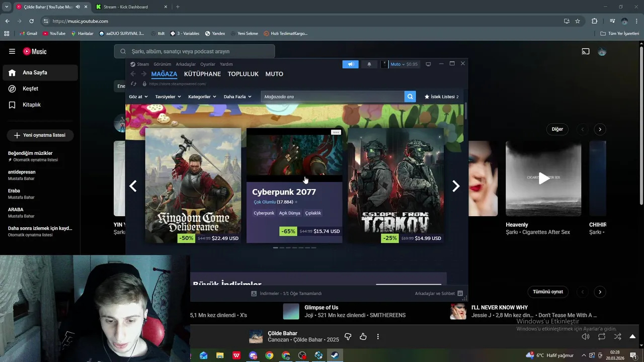Toggle shuffle in the player bar
This screenshot has height=362, width=644.
[618, 337]
